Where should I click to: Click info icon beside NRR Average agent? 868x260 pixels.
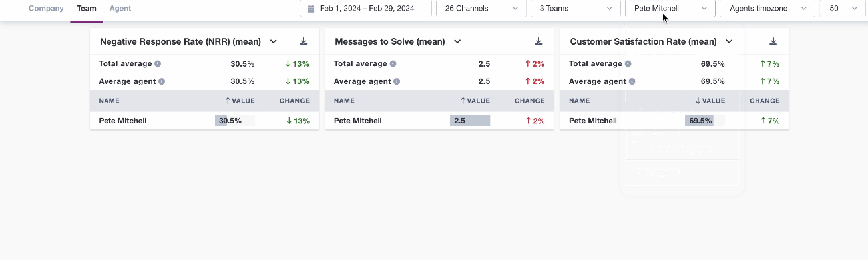tap(162, 81)
